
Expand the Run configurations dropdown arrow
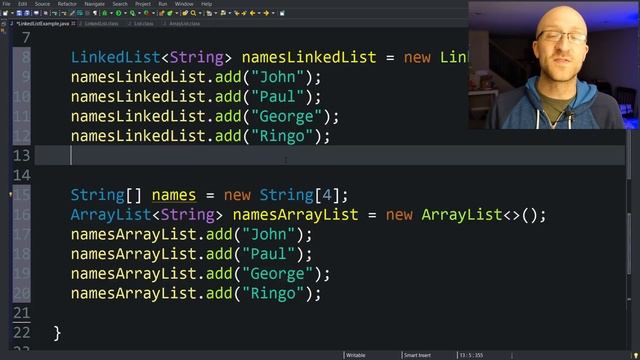pyautogui.click(x=125, y=13)
